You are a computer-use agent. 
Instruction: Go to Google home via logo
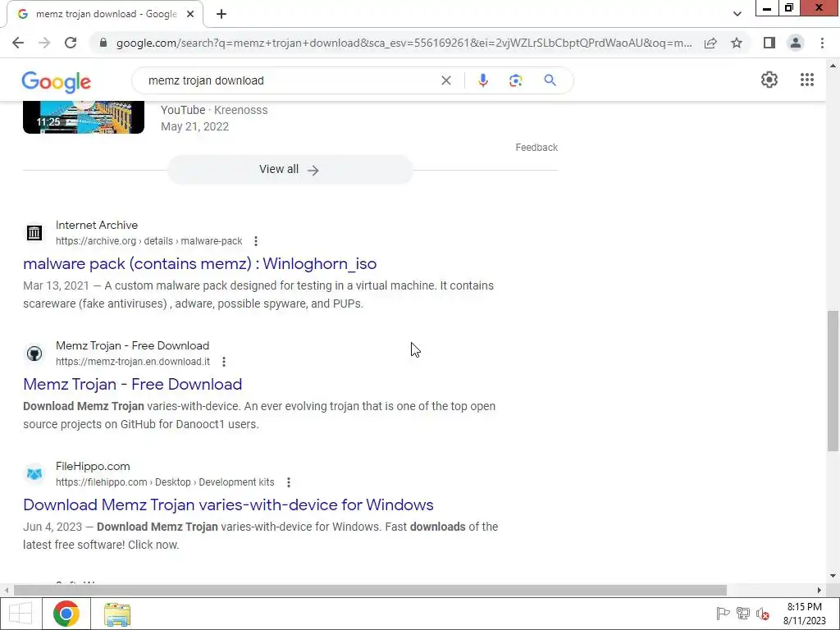tap(57, 81)
